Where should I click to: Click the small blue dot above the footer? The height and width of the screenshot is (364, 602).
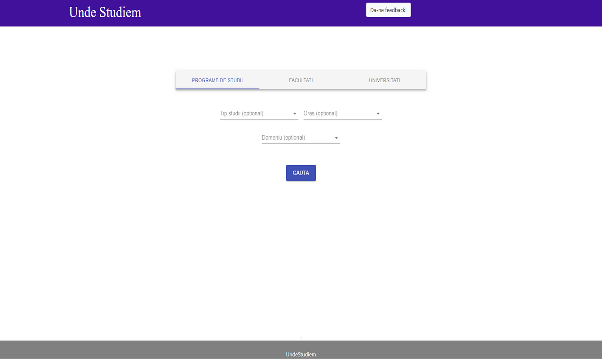point(301,338)
